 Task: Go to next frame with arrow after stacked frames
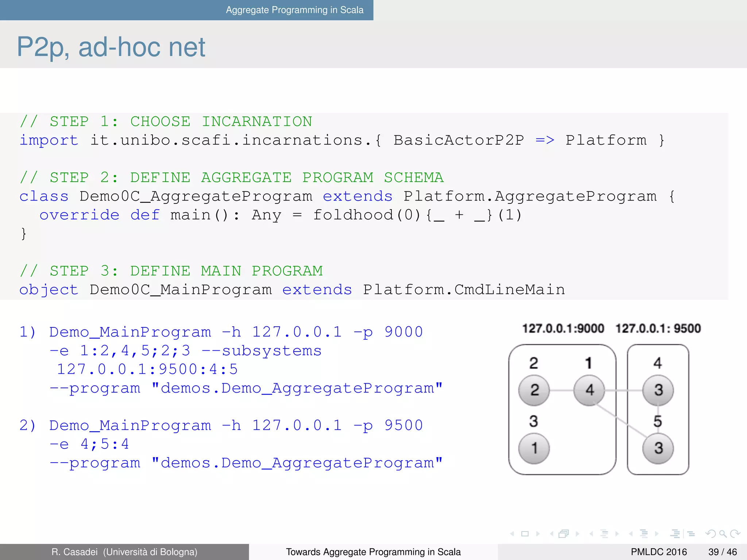577,534
